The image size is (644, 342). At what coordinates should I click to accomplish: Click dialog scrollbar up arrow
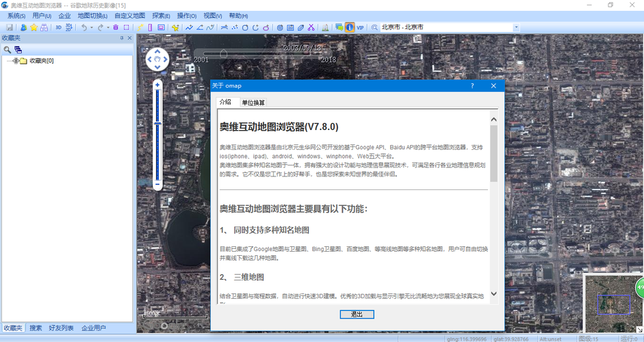[x=493, y=120]
